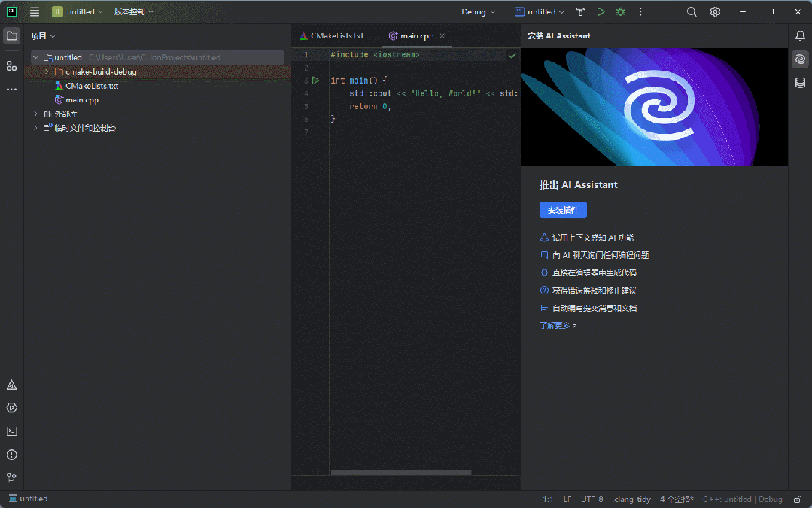
Task: Open the Debug profile dropdown
Action: 478,11
